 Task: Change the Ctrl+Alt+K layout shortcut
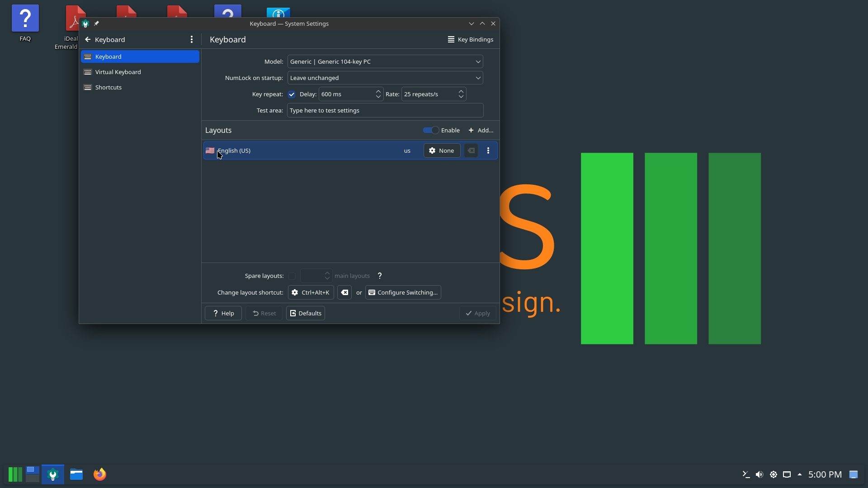[x=311, y=292]
